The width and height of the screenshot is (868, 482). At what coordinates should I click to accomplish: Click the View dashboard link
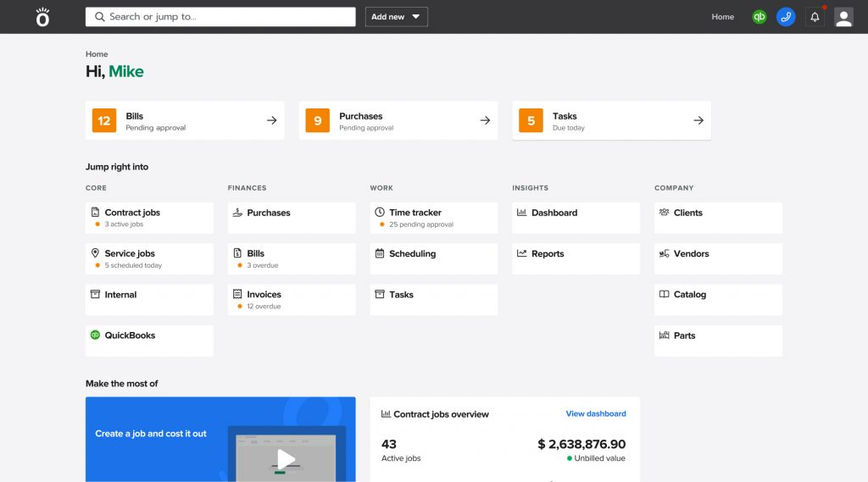coord(596,414)
